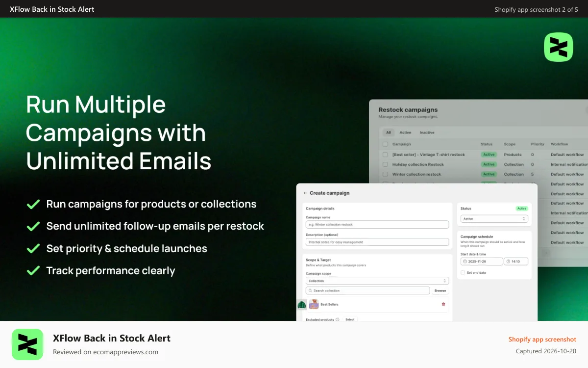
Task: Click 'Shopify app screenshot 2 of 5' label
Action: pos(537,9)
